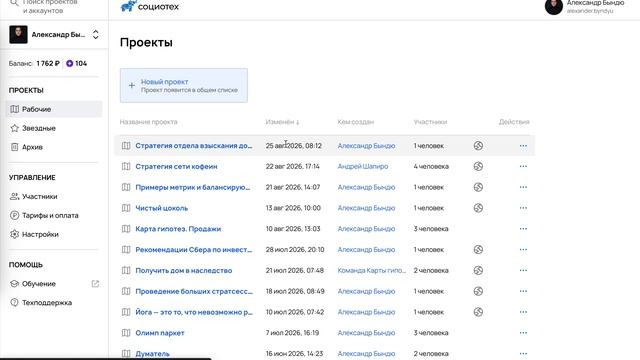Click the Социотех elephant logo
This screenshot has height=360, width=640.
[128, 6]
